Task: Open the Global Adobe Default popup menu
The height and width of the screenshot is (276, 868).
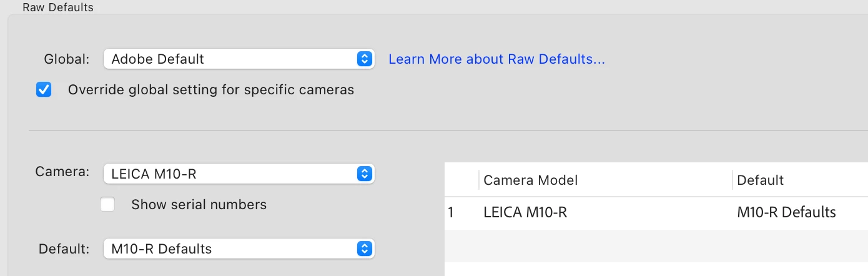Action: tap(239, 59)
